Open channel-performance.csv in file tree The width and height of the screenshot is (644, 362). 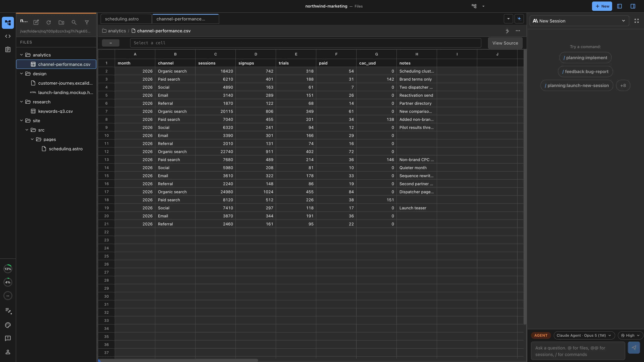pyautogui.click(x=56, y=64)
